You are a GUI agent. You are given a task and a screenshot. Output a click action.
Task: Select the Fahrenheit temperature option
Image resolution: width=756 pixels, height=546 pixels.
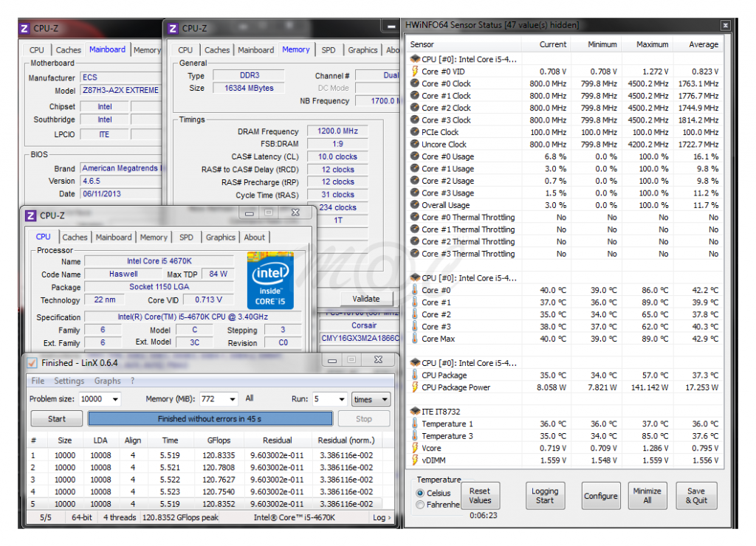click(x=421, y=505)
